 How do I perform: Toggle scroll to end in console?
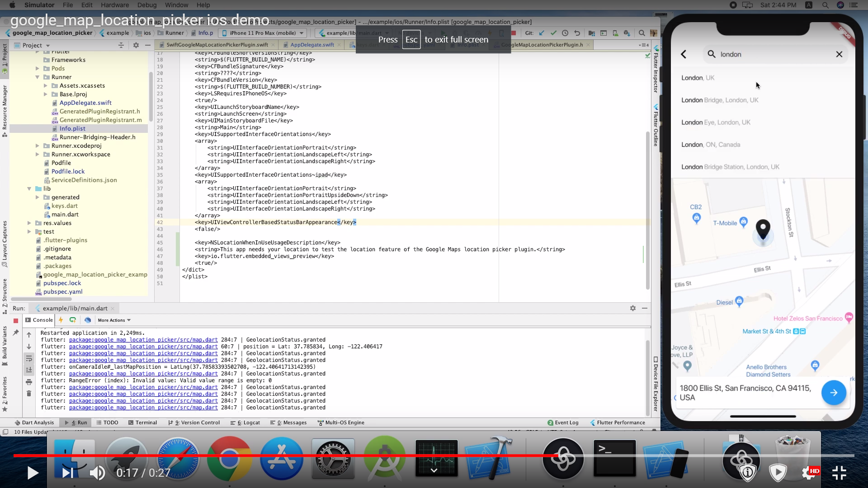pos(29,370)
